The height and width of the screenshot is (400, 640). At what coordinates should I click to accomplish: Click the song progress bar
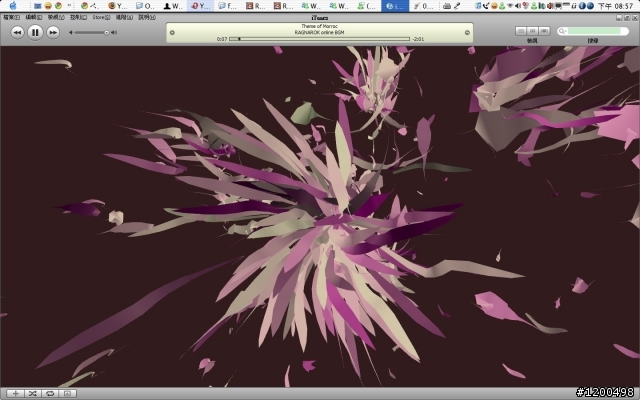[319, 39]
